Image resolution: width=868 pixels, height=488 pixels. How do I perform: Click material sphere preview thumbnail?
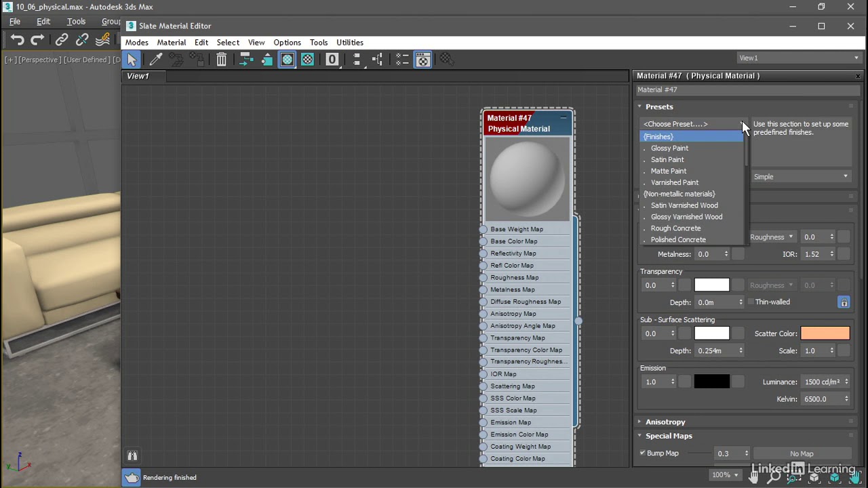pos(528,178)
